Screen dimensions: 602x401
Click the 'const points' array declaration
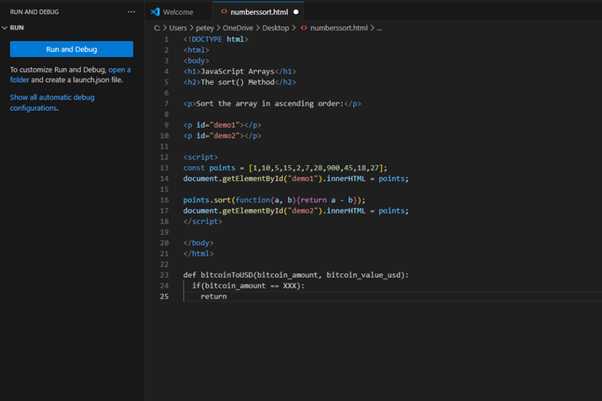(x=285, y=168)
